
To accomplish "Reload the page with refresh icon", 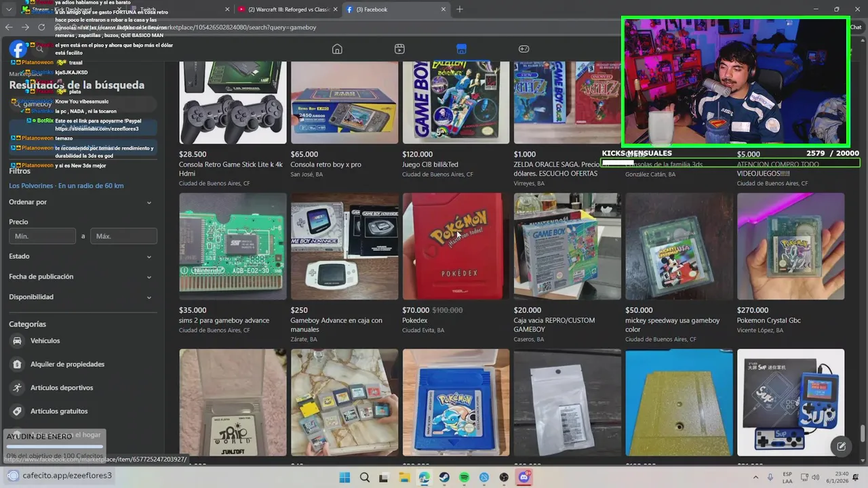I will (41, 27).
